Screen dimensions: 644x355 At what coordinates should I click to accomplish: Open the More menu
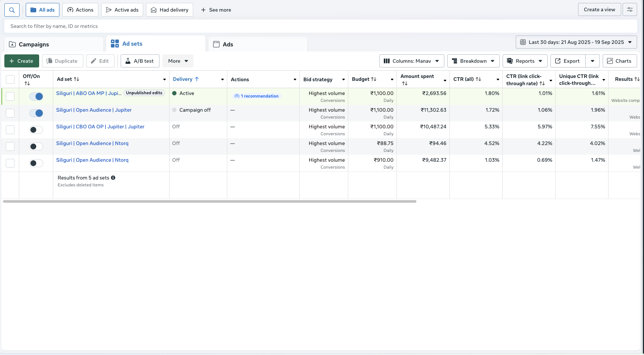pos(177,61)
